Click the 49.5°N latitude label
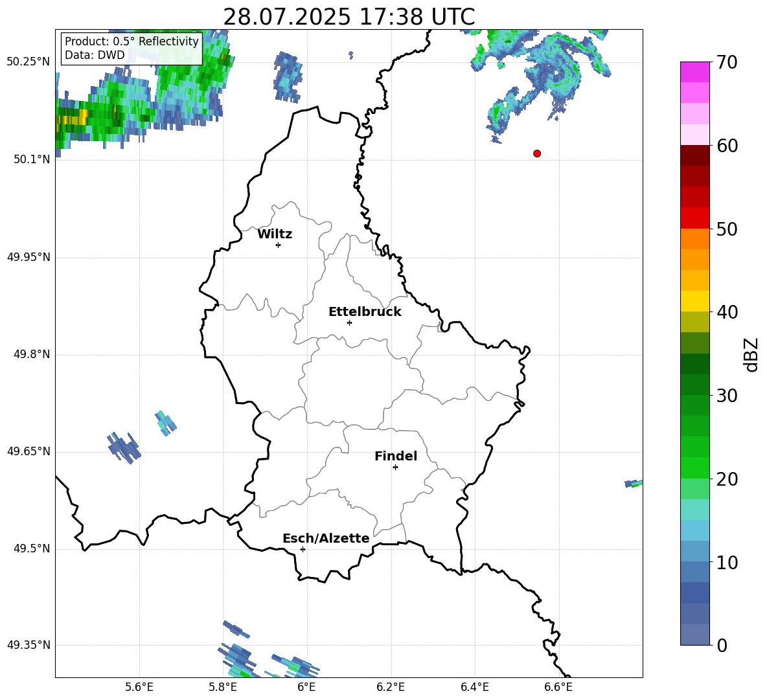This screenshot has width=767, height=700. tap(32, 548)
